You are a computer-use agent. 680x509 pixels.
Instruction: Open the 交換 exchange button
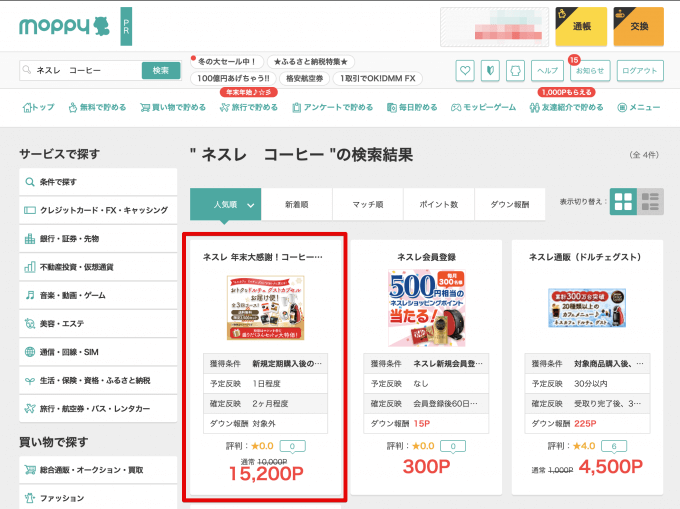coord(638,26)
